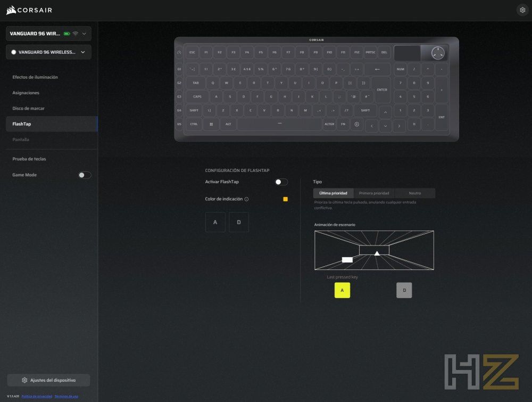
Task: Click the Corsair logo in the header
Action: click(29, 10)
